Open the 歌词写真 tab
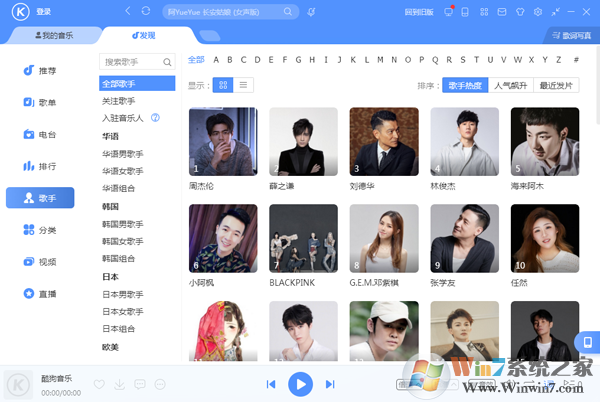 pos(572,36)
